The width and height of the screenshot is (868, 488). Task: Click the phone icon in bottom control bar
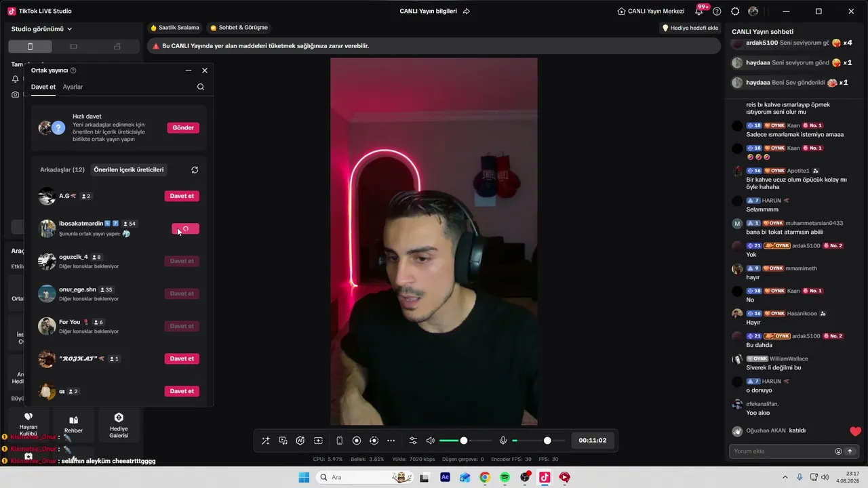[340, 441]
